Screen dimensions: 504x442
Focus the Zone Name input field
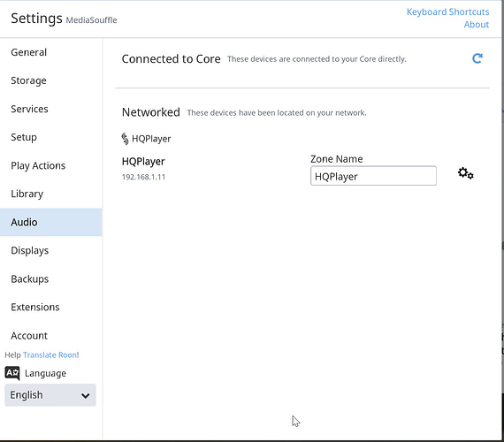tap(373, 176)
